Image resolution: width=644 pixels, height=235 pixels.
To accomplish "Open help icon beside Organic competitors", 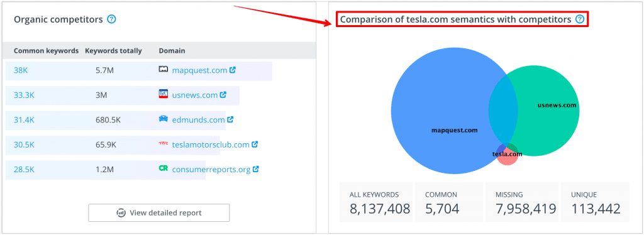I will tap(111, 19).
